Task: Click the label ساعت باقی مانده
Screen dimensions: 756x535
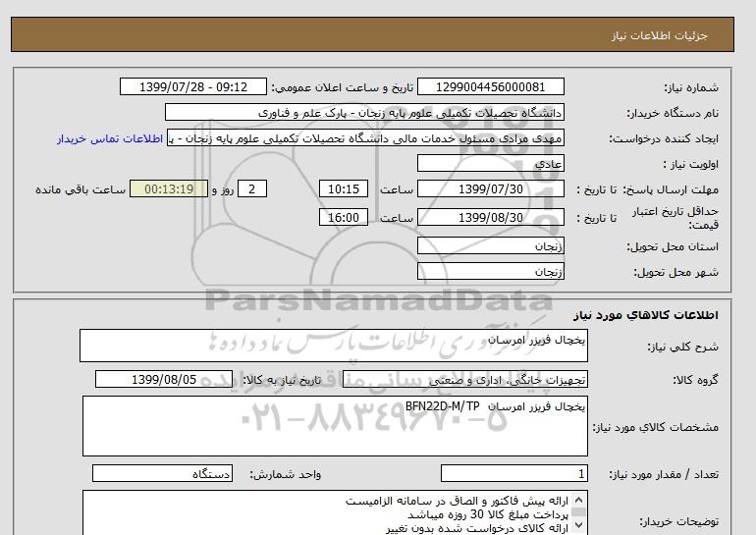Action: (x=81, y=189)
